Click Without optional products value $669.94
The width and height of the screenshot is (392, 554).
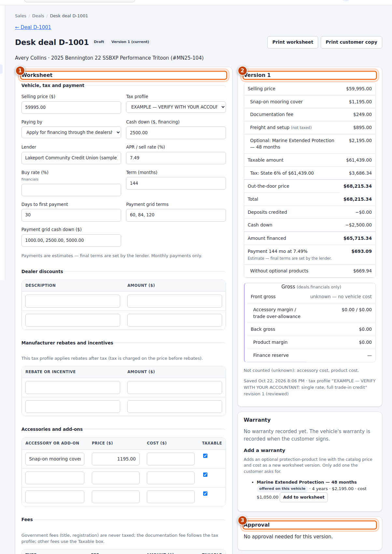click(x=362, y=271)
